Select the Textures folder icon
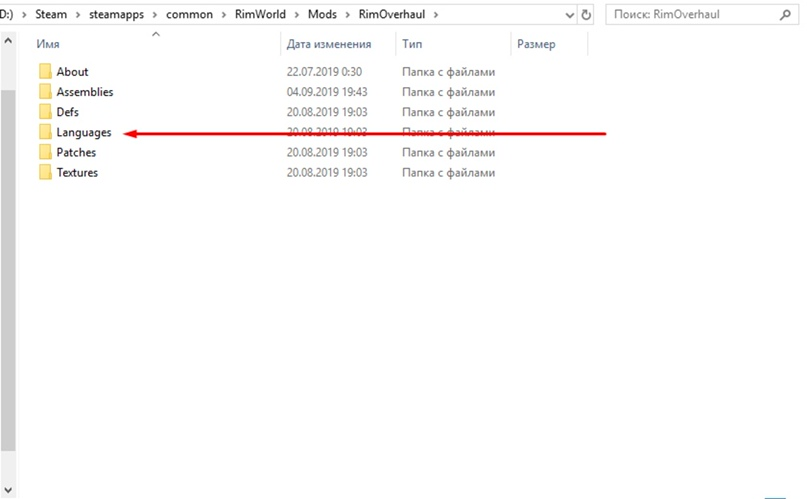The height and width of the screenshot is (499, 807). click(45, 172)
